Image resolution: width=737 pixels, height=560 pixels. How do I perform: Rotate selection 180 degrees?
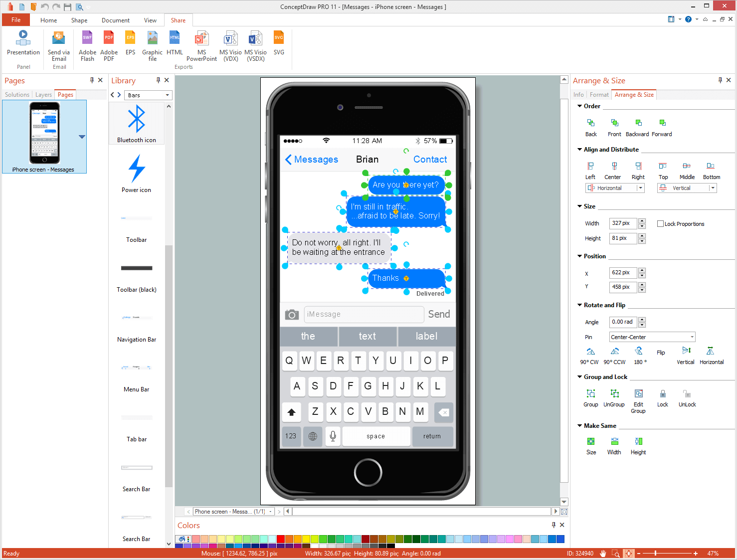click(x=640, y=356)
